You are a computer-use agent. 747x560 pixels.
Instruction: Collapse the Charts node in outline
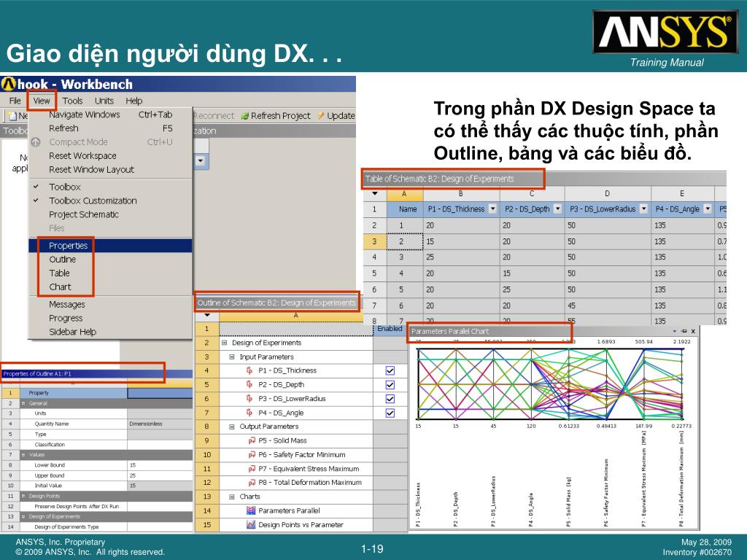pos(232,497)
